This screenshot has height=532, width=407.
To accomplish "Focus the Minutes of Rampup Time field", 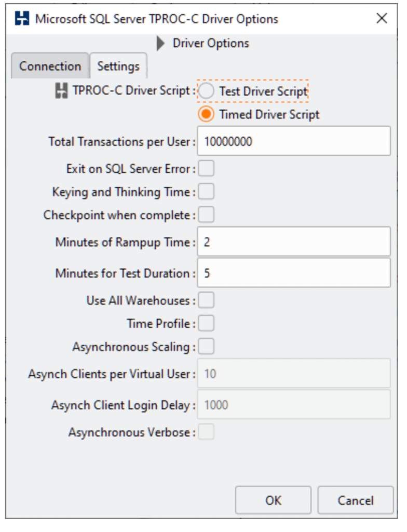I will tap(294, 242).
